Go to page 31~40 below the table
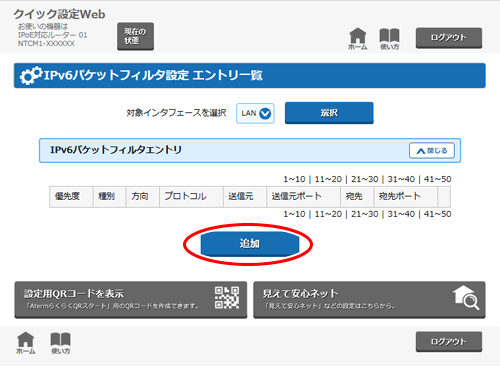This screenshot has width=500, height=388. pyautogui.click(x=401, y=214)
